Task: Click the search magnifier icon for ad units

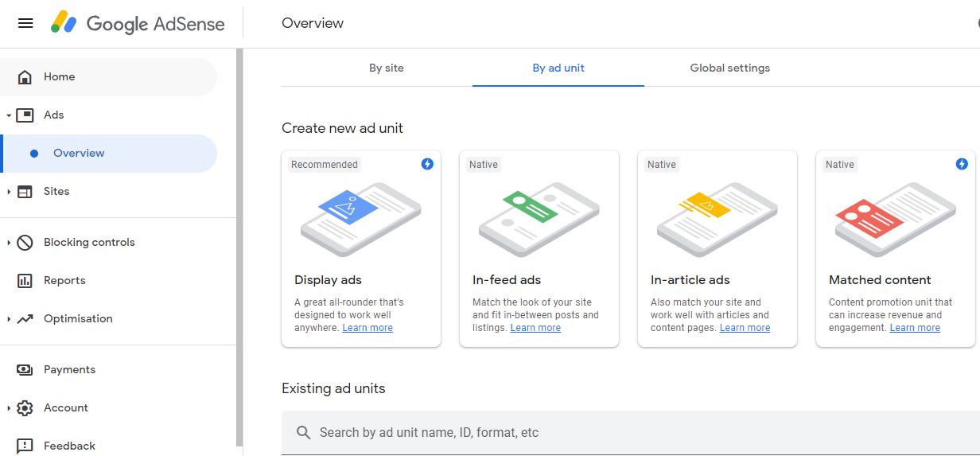Action: tap(303, 433)
